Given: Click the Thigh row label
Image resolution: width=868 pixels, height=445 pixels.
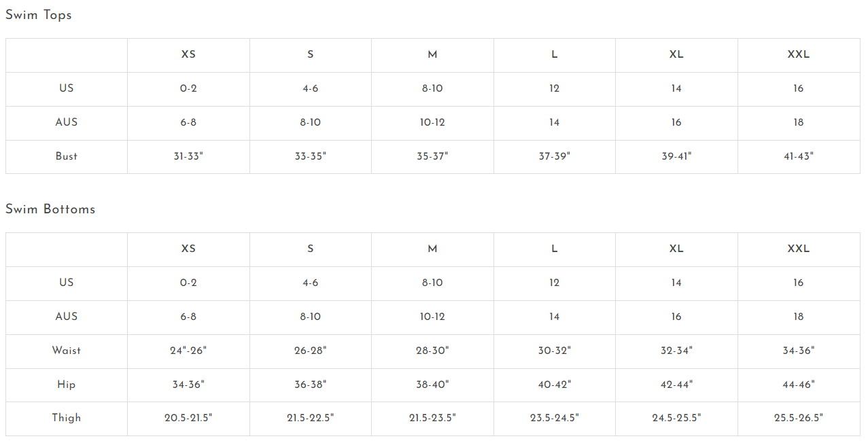Looking at the screenshot, I should point(67,418).
